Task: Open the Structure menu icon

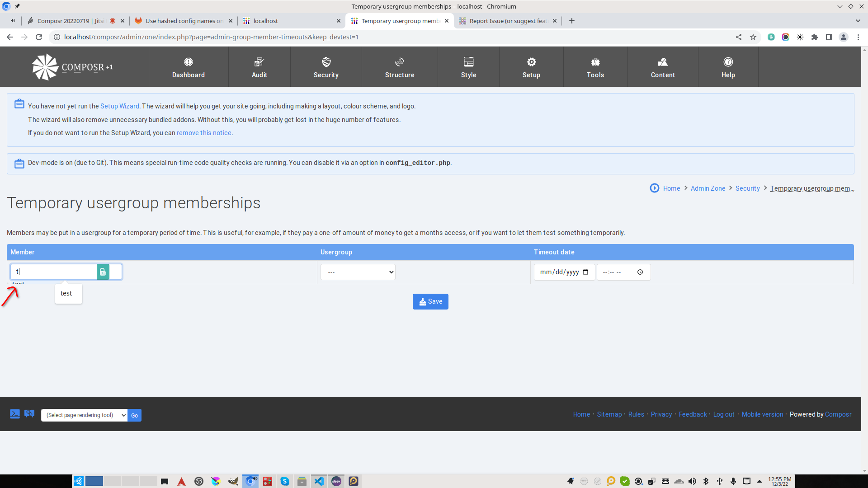Action: 399,62
